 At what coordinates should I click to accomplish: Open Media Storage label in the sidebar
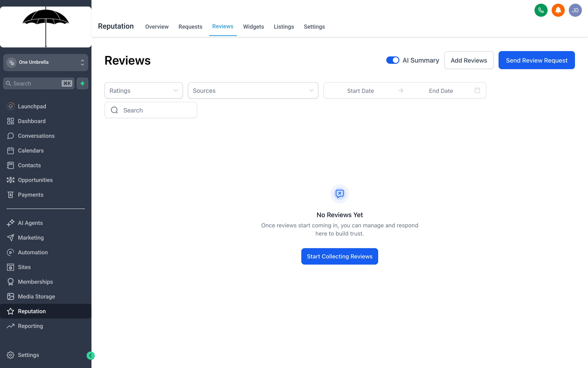click(x=37, y=296)
